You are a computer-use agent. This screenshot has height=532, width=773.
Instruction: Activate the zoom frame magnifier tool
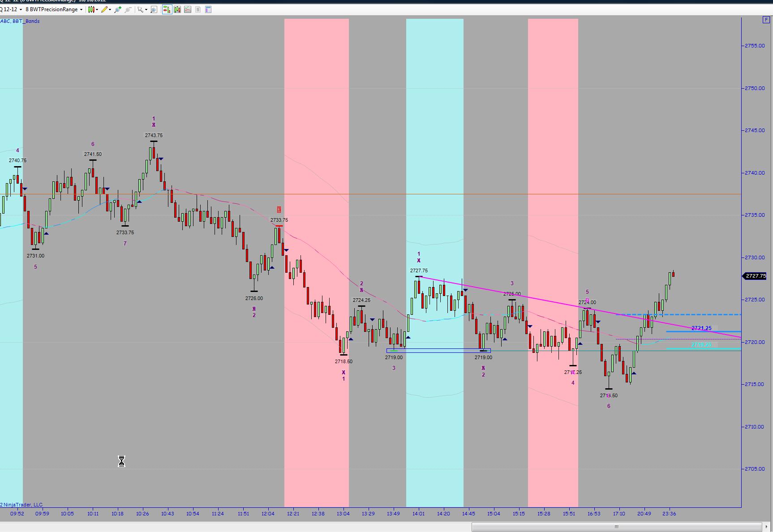point(154,9)
